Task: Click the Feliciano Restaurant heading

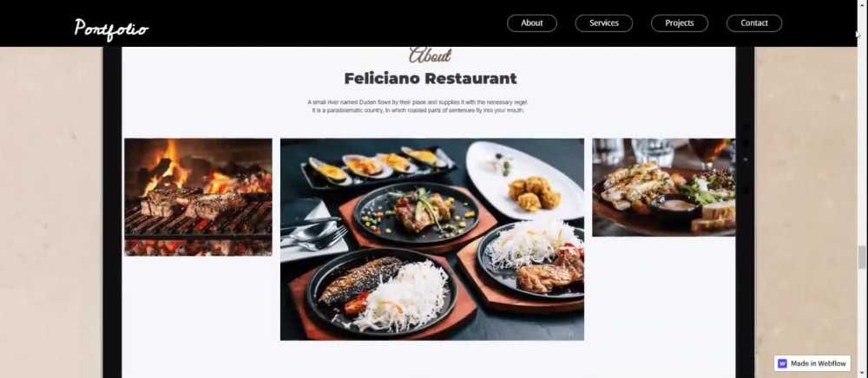Action: click(x=431, y=79)
